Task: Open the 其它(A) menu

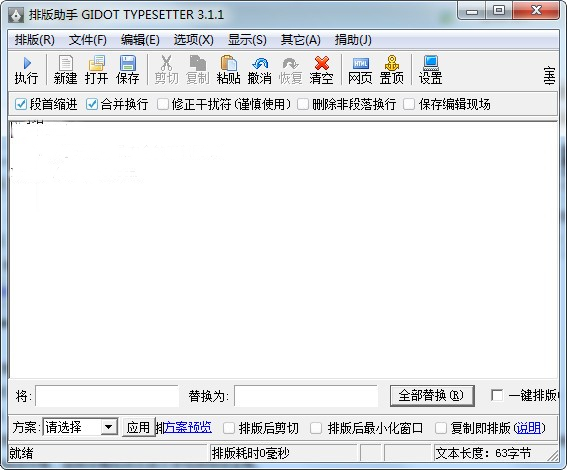Action: coord(301,40)
